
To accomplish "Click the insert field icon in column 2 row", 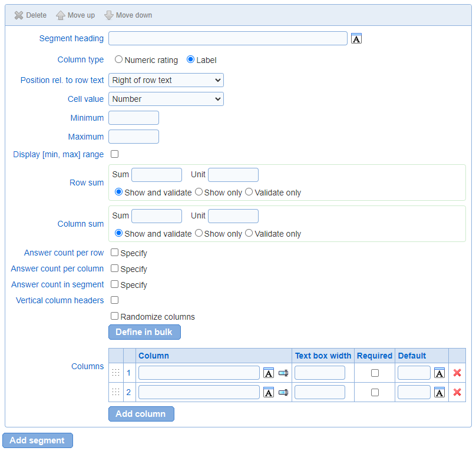I will (283, 393).
